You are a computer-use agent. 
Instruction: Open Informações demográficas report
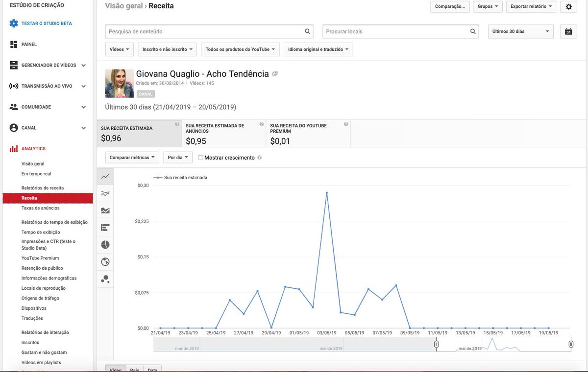49,278
